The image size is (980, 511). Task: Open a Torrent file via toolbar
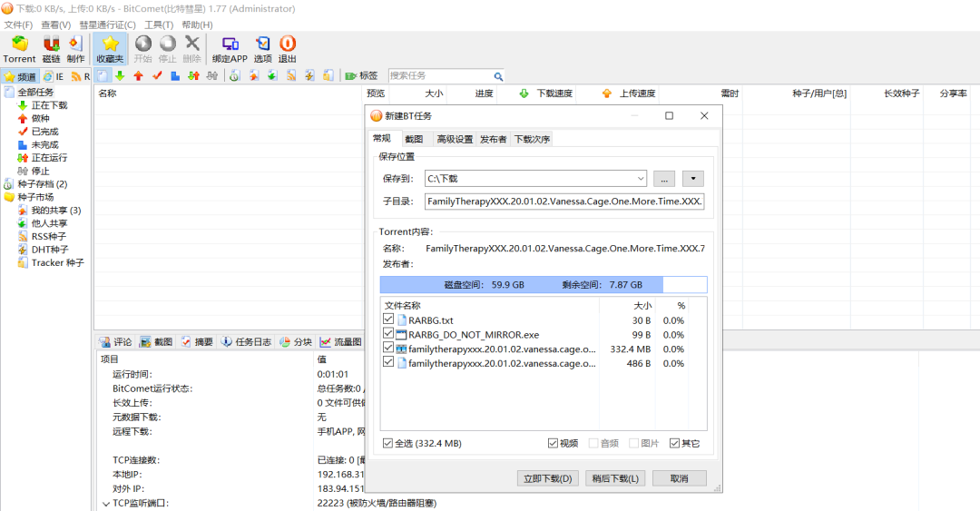(x=19, y=49)
